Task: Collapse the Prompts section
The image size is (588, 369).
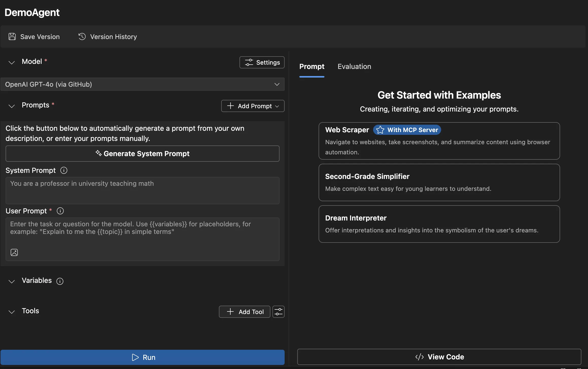Action: (12, 106)
